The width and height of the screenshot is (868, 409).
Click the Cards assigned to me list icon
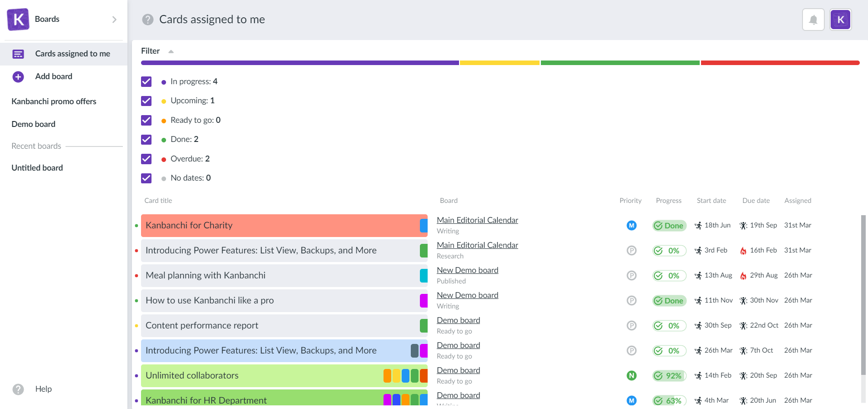pos(18,54)
